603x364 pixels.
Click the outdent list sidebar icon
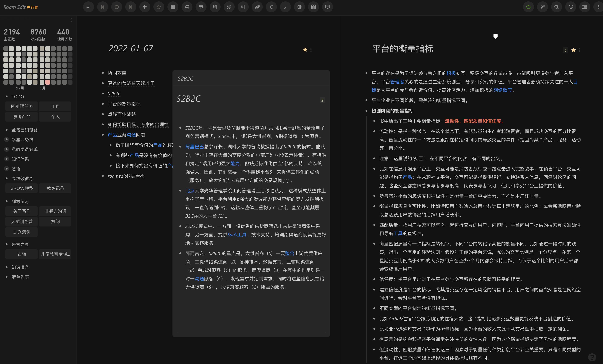585,7
